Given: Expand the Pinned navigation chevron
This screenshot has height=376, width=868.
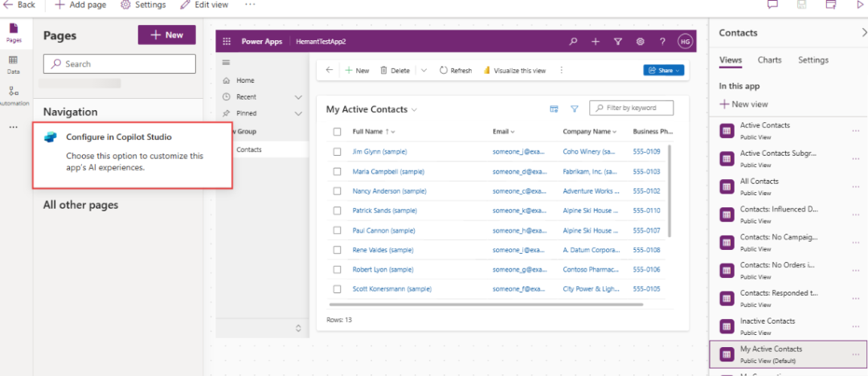Looking at the screenshot, I should click(298, 113).
